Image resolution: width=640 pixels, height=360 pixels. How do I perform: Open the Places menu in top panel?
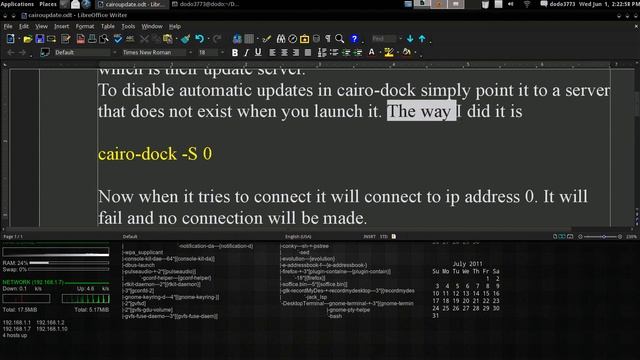[48, 4]
